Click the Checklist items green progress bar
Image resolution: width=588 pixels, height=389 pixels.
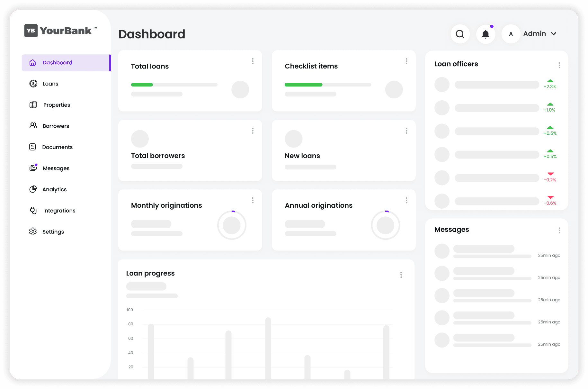tap(303, 85)
